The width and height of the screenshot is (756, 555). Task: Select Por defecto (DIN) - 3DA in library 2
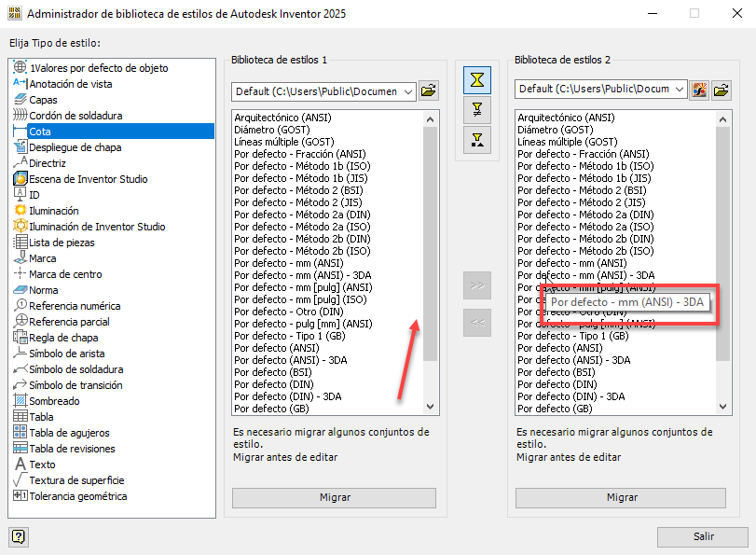570,396
